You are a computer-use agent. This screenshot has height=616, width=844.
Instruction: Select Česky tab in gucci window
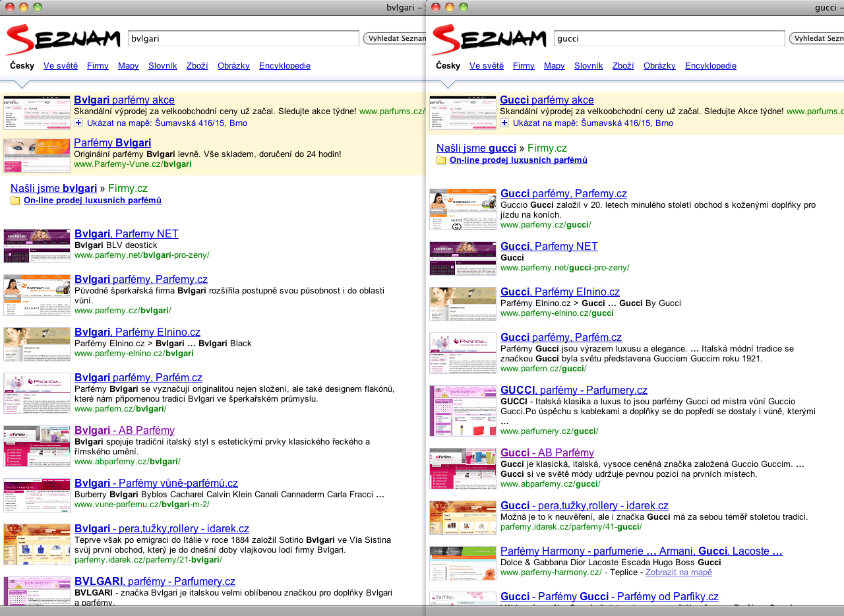448,66
